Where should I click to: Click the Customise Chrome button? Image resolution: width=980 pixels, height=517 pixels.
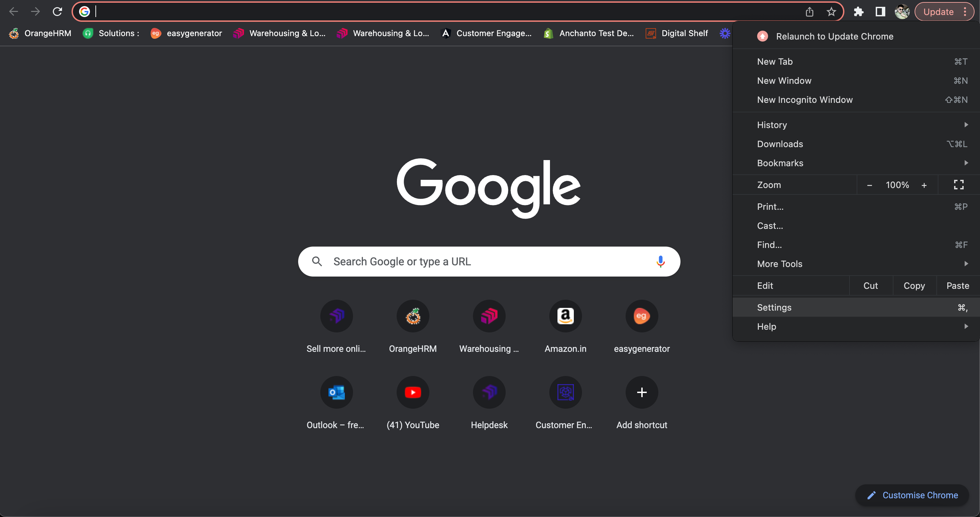(x=912, y=495)
